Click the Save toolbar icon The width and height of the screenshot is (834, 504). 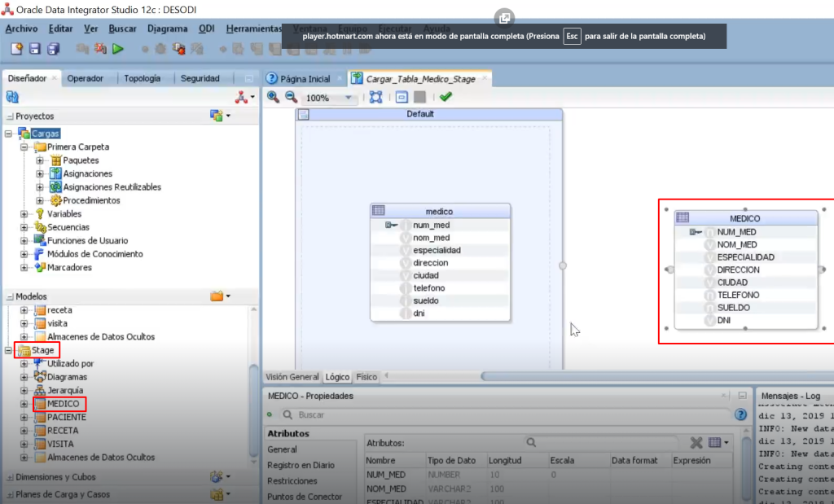[x=35, y=49]
